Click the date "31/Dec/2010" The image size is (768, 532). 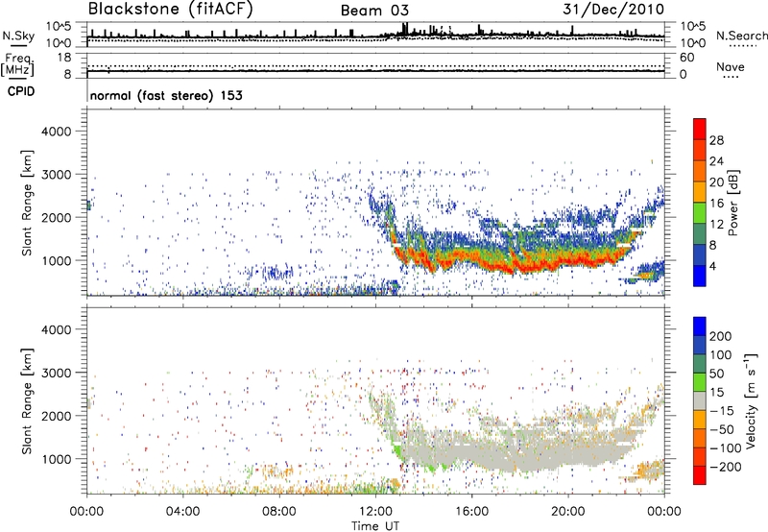[x=613, y=9]
